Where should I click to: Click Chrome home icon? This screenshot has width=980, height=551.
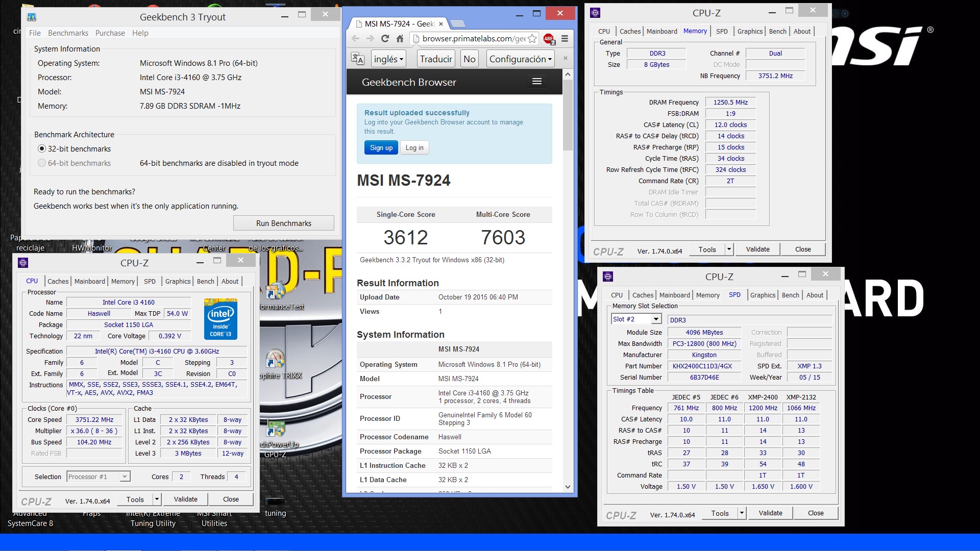(x=400, y=39)
